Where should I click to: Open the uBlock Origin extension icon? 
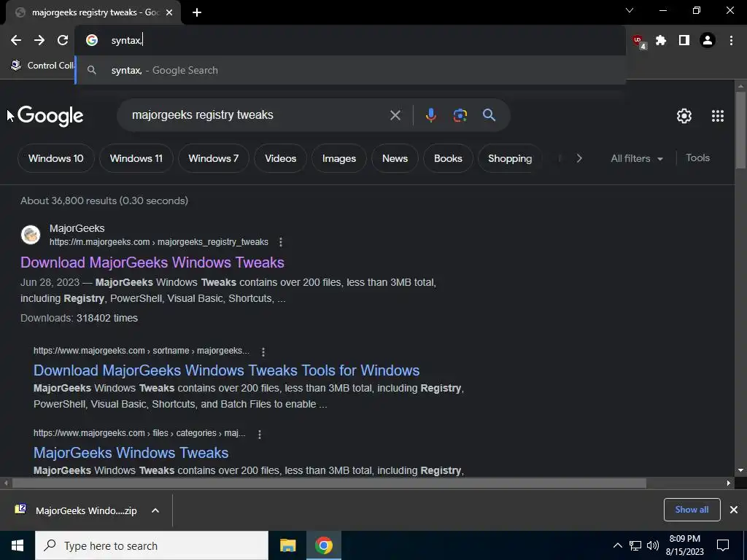pos(638,41)
